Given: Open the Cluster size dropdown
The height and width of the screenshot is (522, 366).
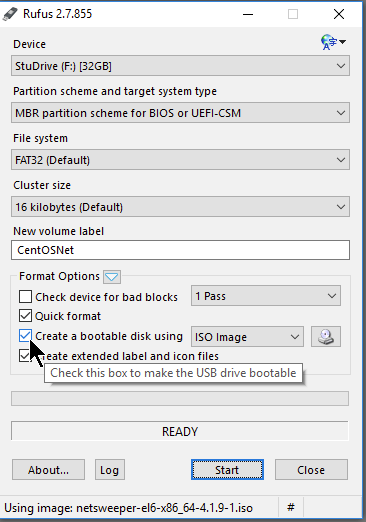Looking at the screenshot, I should pos(180,207).
